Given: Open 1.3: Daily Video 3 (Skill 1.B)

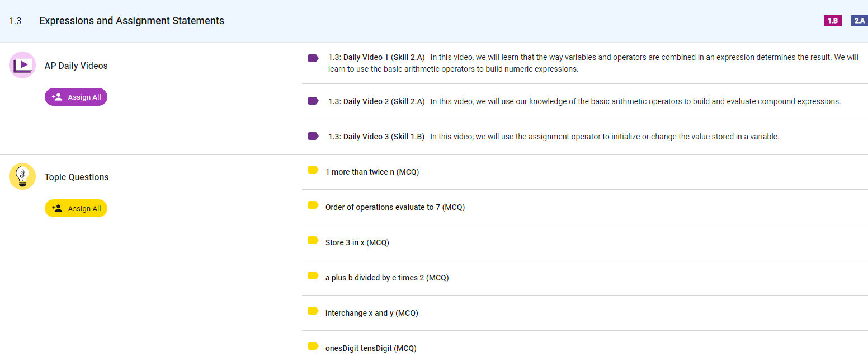Looking at the screenshot, I should pos(376,137).
